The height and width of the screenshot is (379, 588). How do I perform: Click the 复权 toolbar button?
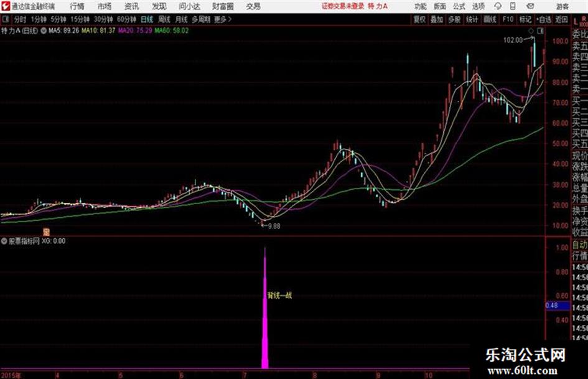pos(419,19)
